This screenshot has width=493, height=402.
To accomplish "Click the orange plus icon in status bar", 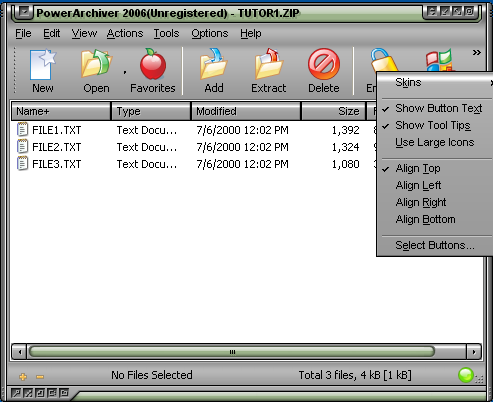I will coord(23,377).
